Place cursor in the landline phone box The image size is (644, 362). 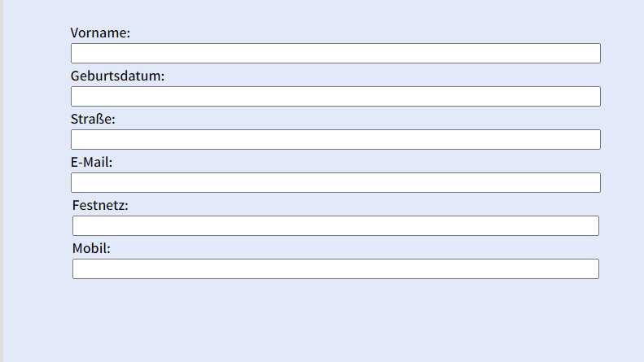[x=335, y=226]
